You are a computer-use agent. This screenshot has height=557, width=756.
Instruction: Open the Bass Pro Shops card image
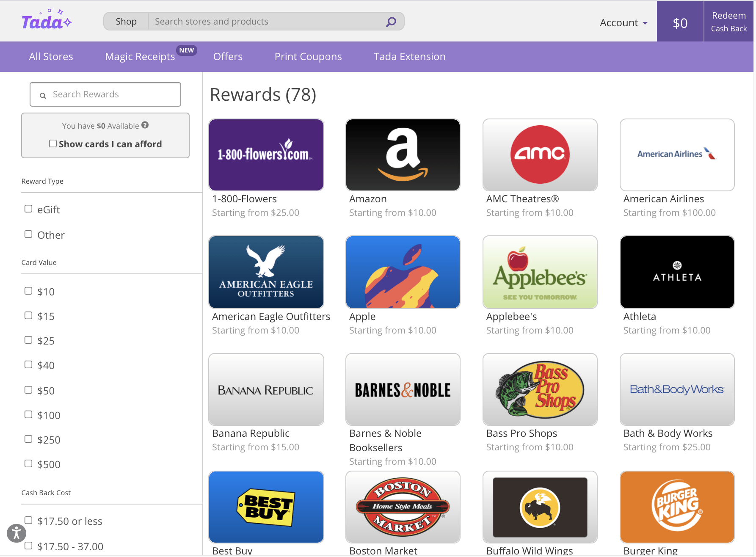540,389
